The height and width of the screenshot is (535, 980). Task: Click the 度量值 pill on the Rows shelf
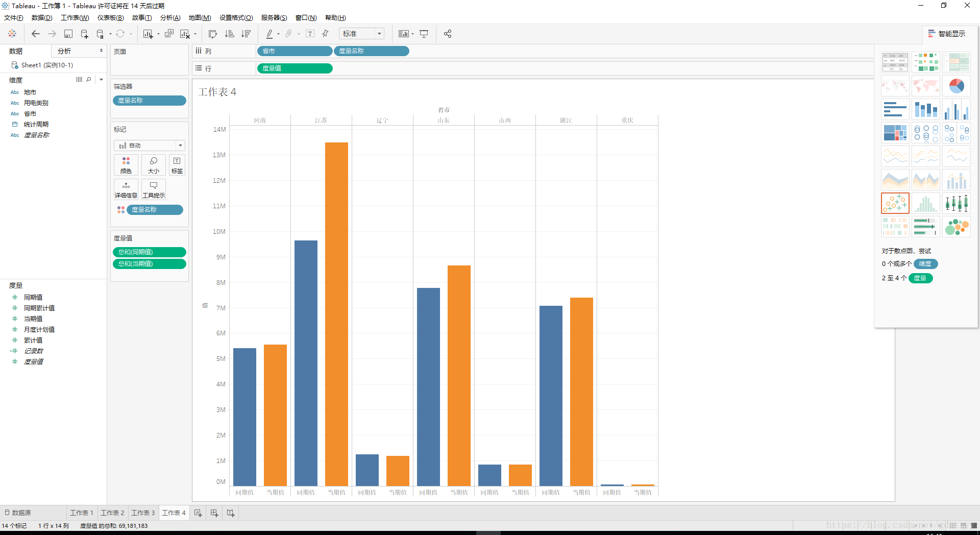coord(295,68)
